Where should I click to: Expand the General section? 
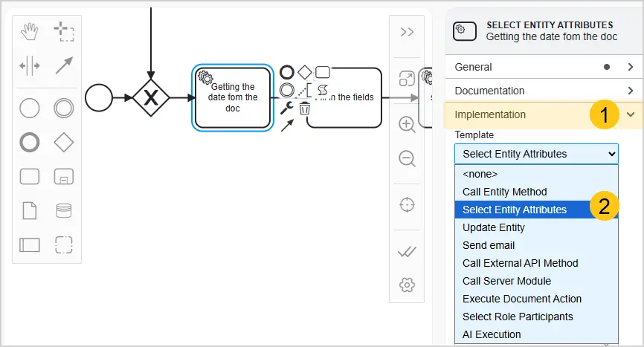tap(544, 67)
